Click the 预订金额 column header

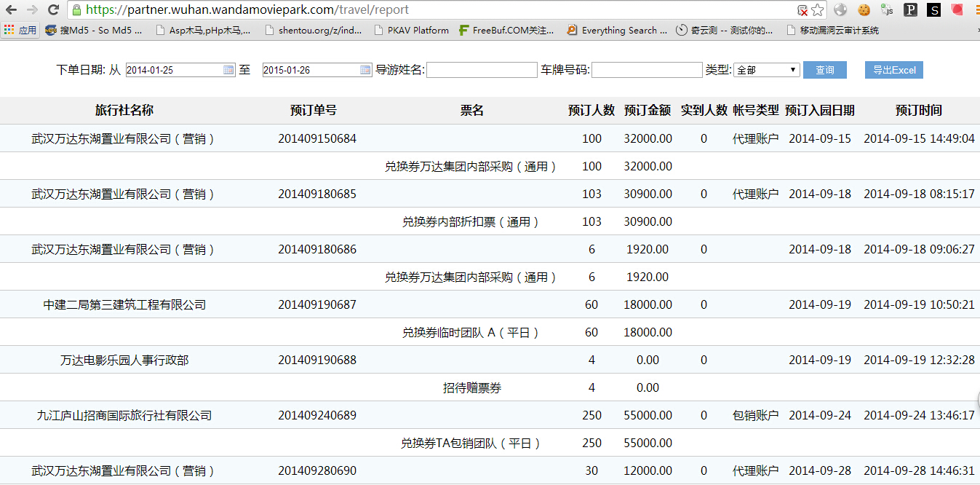[x=648, y=111]
